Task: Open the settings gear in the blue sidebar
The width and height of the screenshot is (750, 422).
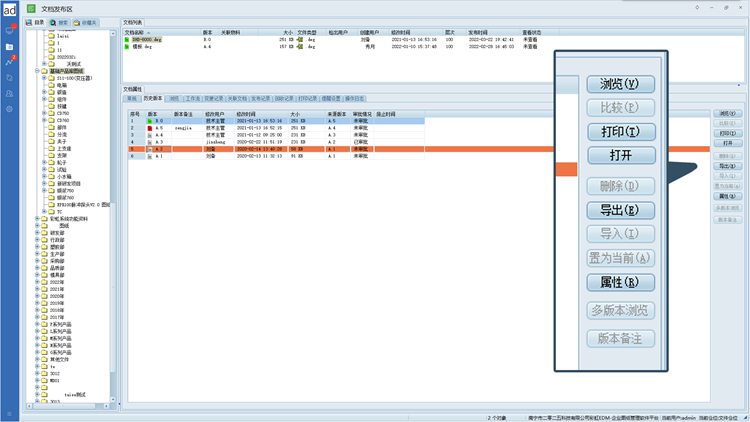Action: 9,108
